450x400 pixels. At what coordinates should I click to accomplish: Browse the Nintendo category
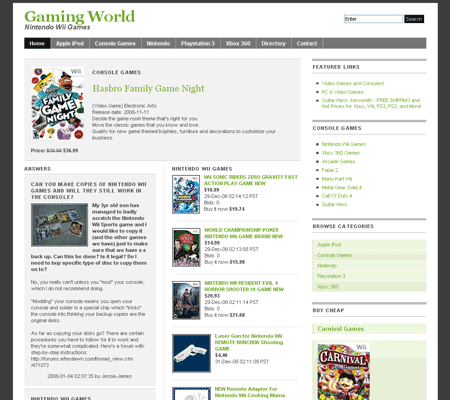pos(369,266)
